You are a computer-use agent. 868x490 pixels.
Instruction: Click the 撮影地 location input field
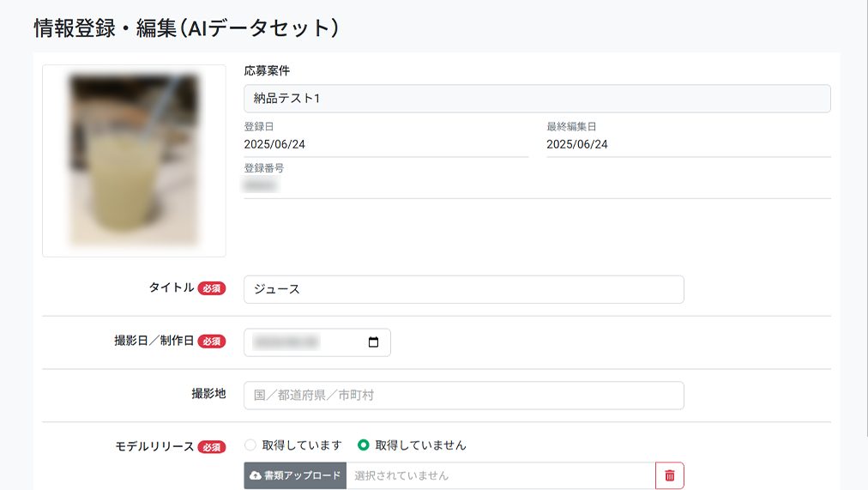tap(464, 396)
